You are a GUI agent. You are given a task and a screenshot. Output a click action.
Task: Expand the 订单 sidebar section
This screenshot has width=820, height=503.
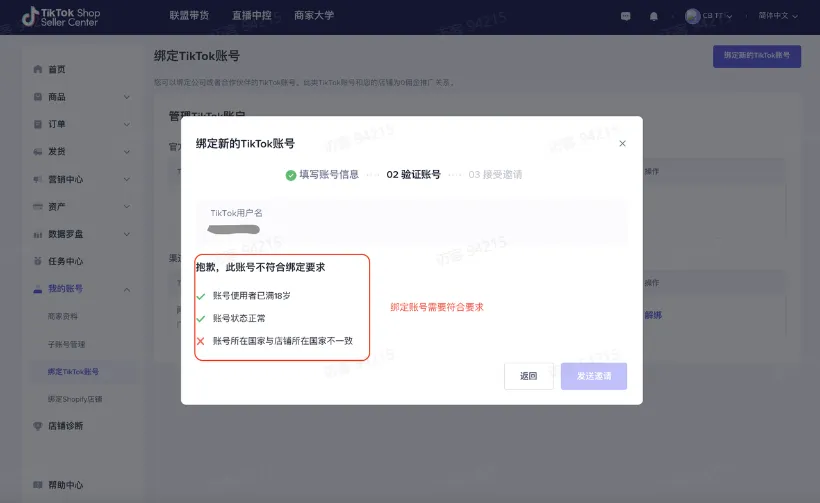pos(127,124)
